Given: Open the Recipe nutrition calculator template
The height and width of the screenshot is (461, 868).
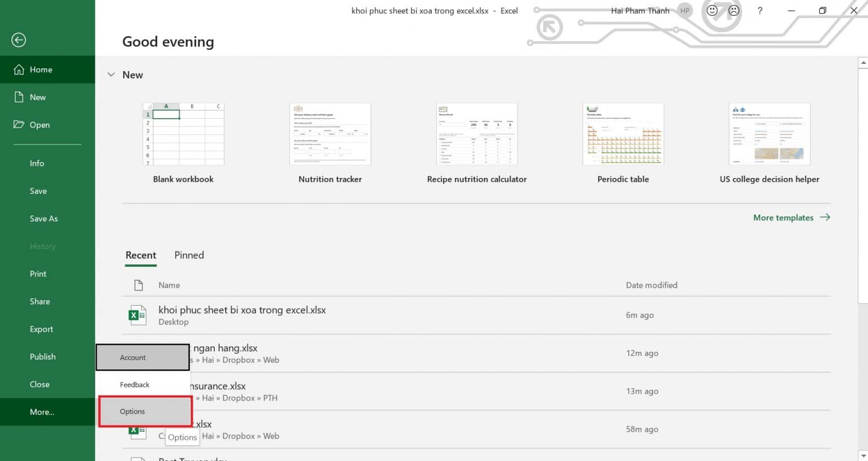Looking at the screenshot, I should 477,134.
